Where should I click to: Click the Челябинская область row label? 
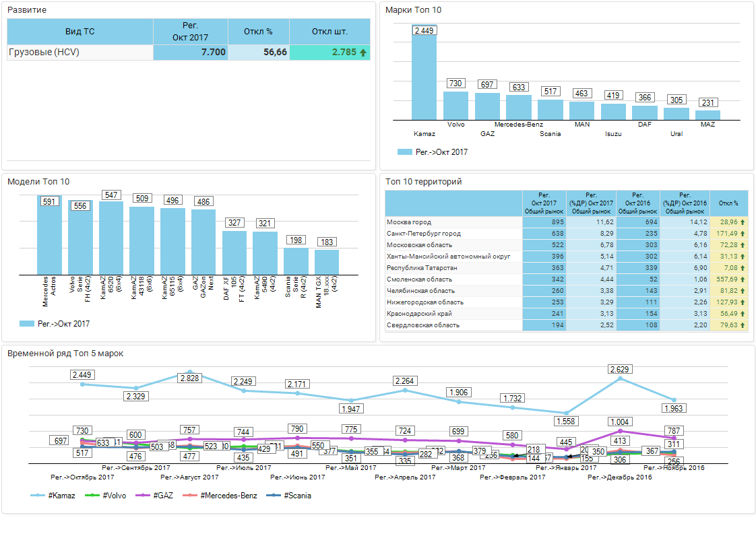(x=420, y=291)
